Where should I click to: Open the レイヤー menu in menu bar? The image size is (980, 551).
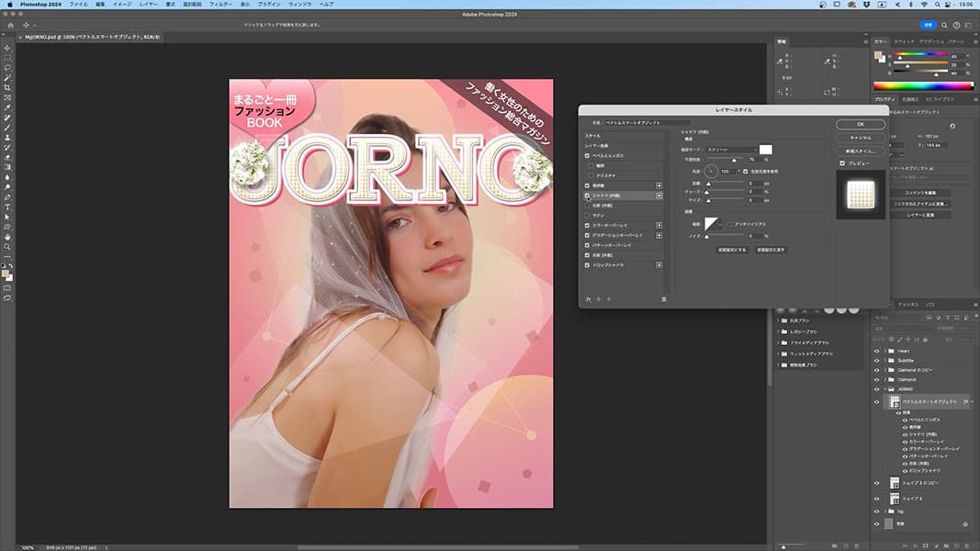click(149, 5)
